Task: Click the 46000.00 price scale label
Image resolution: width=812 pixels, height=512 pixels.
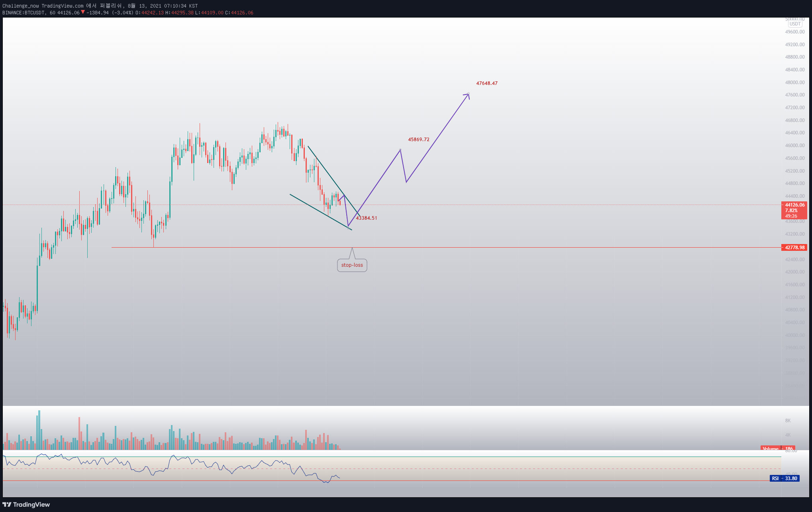Action: pyautogui.click(x=795, y=146)
